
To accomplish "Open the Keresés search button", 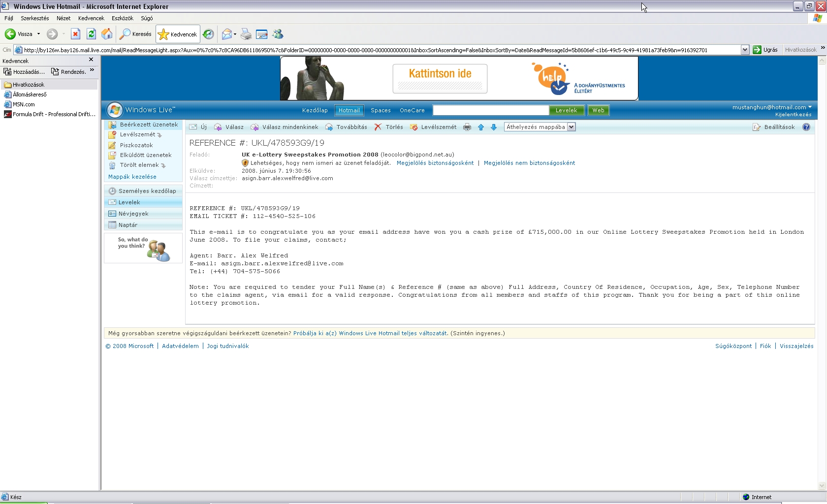I will pyautogui.click(x=136, y=34).
